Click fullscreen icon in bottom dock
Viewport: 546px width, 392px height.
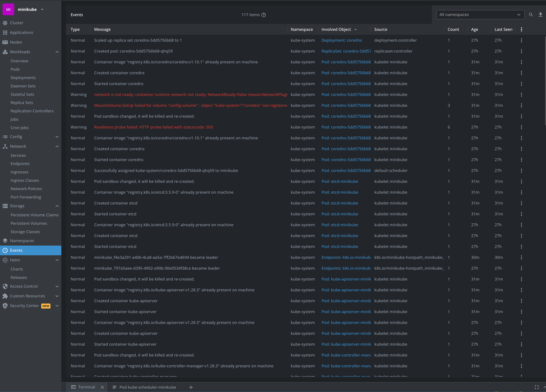[537, 387]
